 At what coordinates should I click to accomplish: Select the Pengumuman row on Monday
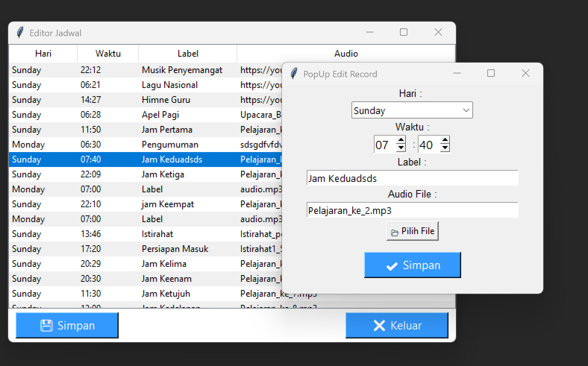[x=170, y=145]
